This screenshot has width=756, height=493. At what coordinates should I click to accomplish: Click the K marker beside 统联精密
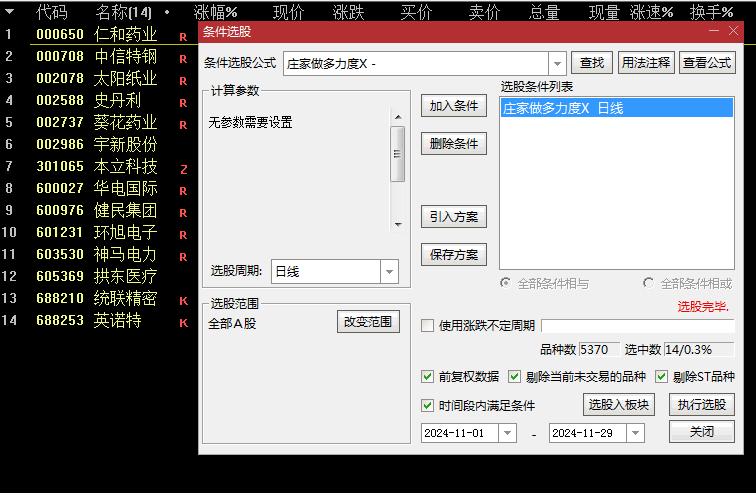coord(183,301)
